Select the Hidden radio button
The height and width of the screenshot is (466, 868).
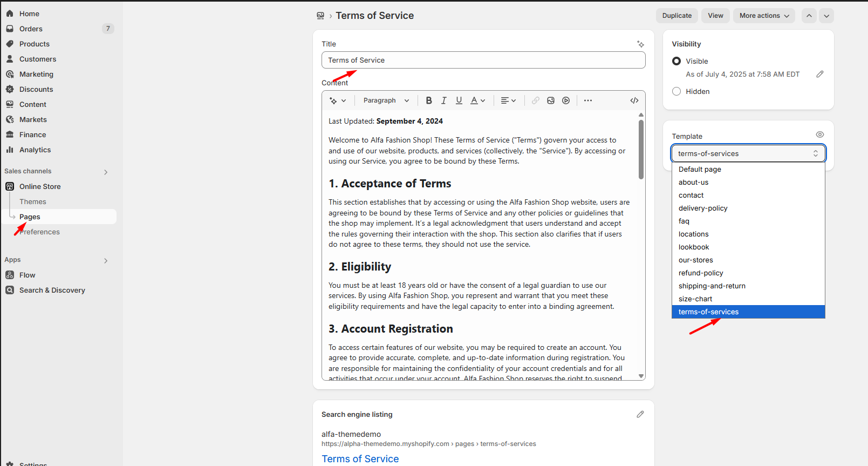pyautogui.click(x=676, y=91)
